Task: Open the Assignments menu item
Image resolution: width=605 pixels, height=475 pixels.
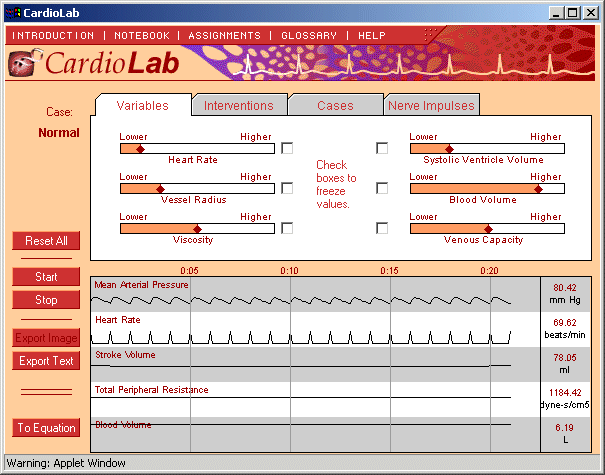Action: click(x=225, y=35)
